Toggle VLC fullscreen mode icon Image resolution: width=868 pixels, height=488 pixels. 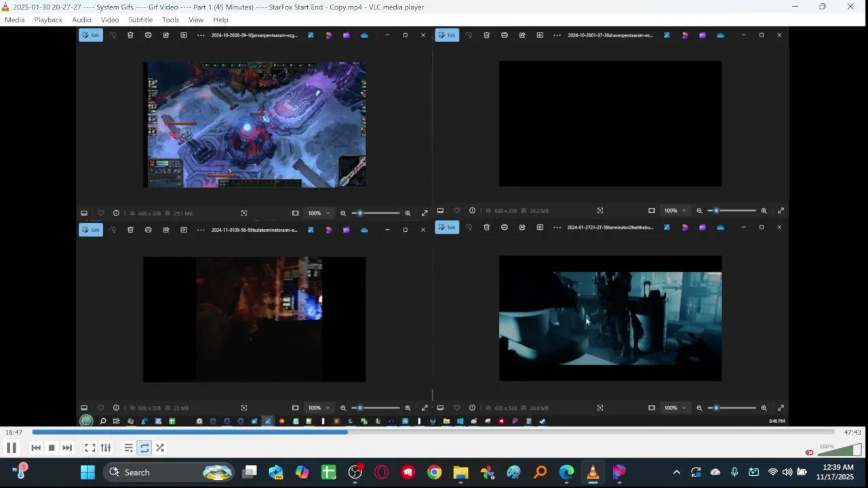(90, 448)
